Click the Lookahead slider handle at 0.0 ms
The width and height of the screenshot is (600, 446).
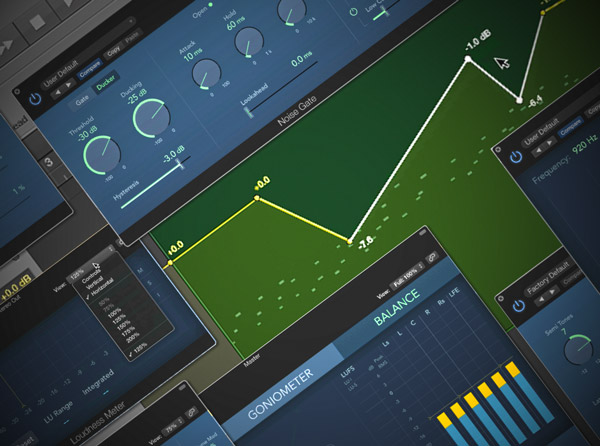[x=249, y=112]
